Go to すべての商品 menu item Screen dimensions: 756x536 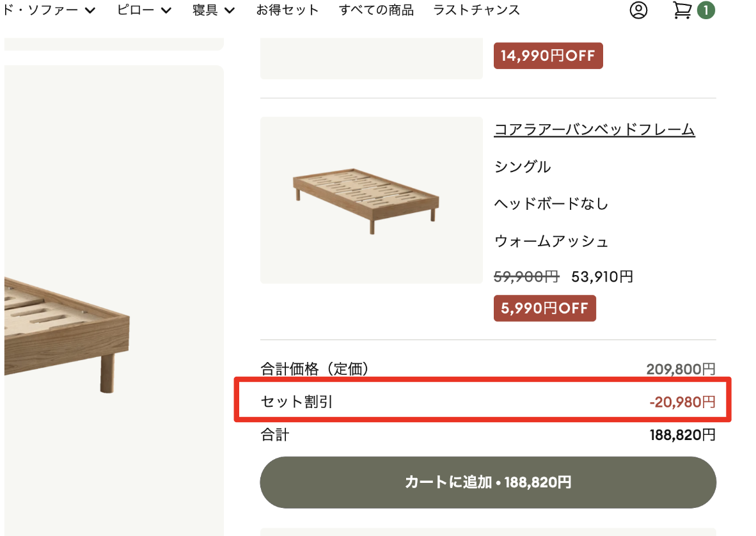[x=376, y=10]
